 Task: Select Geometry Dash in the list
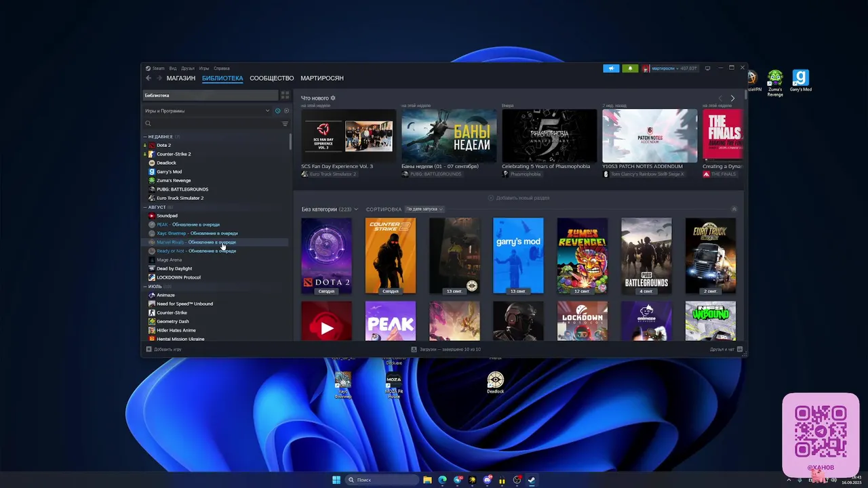(x=172, y=321)
